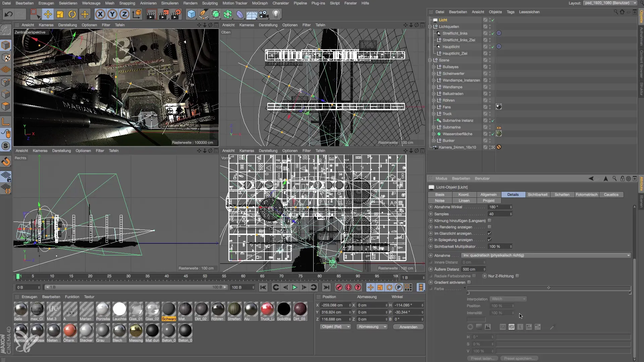Viewport: 644px width, 362px height.
Task: Click the attribute manager back arrow
Action: (x=591, y=179)
